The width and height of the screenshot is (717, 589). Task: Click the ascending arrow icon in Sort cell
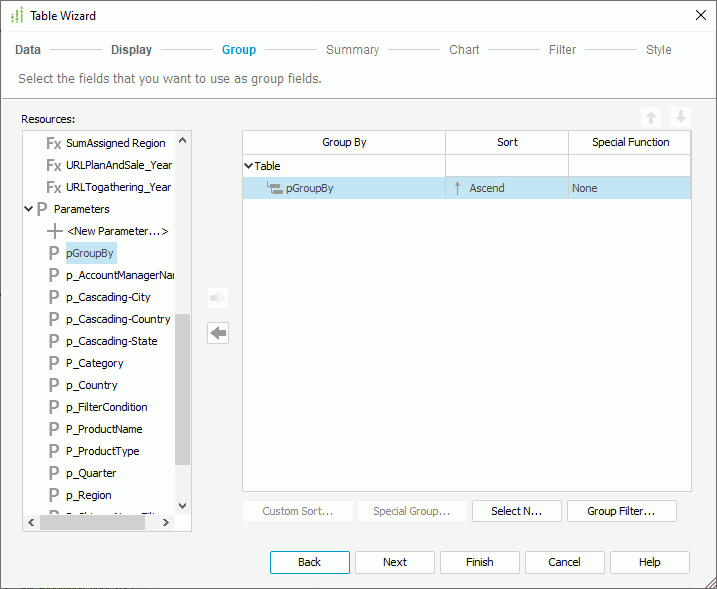coord(457,188)
